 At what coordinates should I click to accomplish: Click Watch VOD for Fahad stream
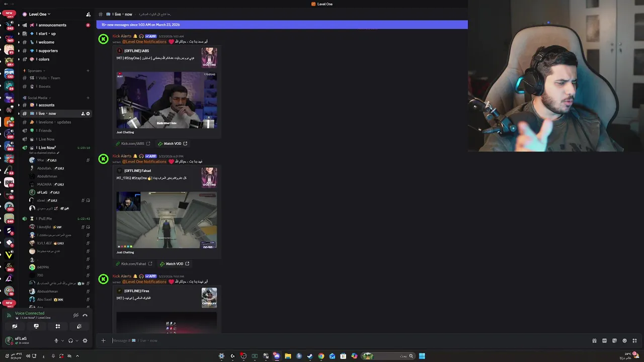click(175, 264)
